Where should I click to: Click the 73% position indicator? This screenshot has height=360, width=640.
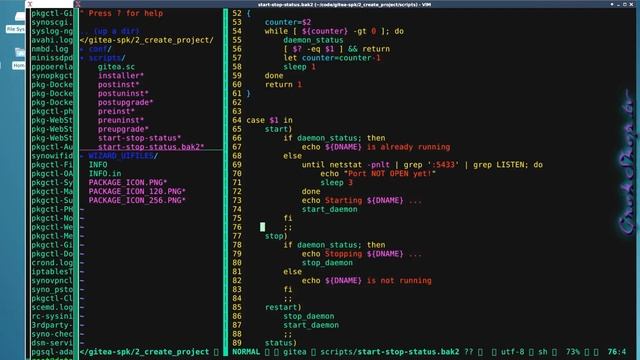[573, 352]
